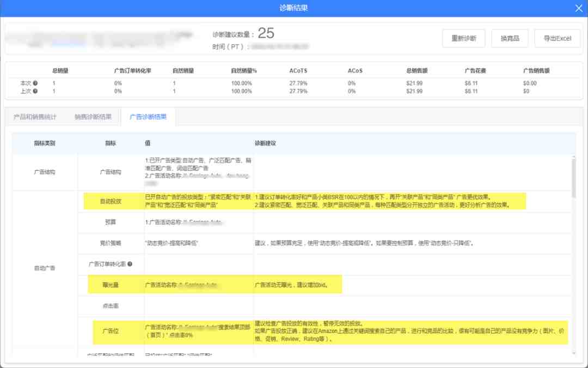The width and height of the screenshot is (588, 368).
Task: Open the 销售诊断结果 tab
Action: coord(93,117)
